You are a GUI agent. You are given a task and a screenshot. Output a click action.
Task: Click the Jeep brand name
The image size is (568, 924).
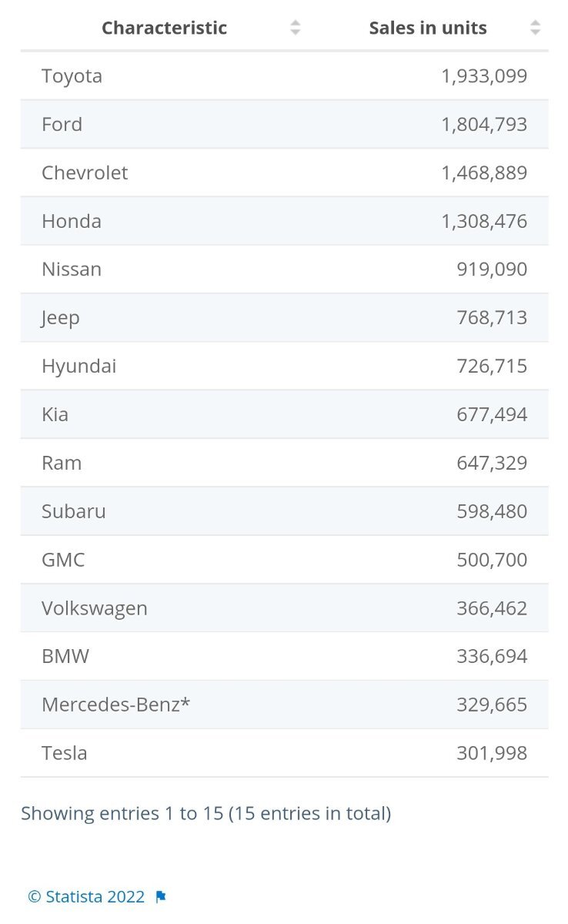pos(61,318)
